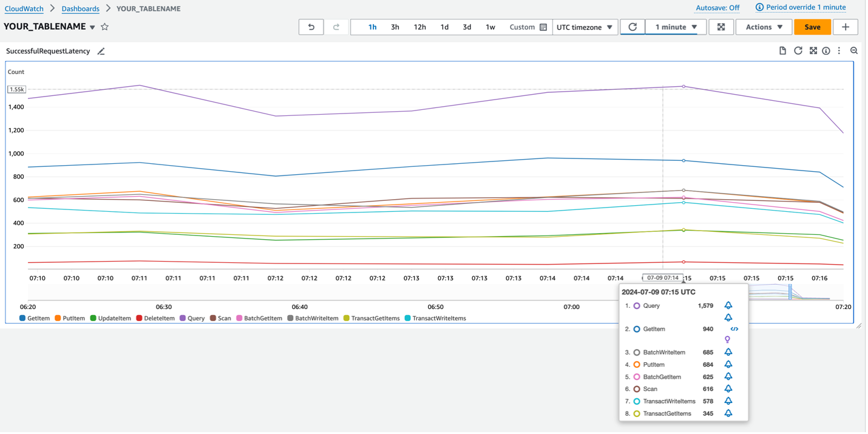Edit the widget title with the pencil icon
This screenshot has width=868, height=434.
101,51
